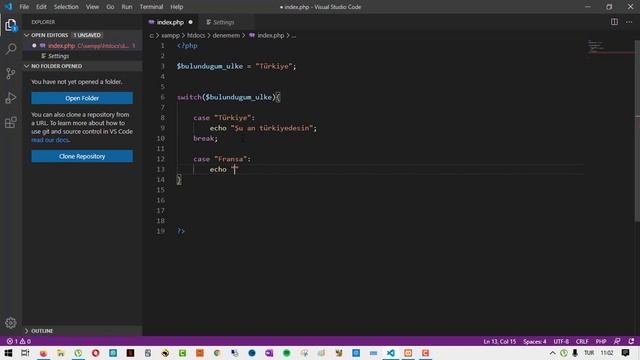
Task: Open the Explorer view in activity bar
Action: click(11, 25)
